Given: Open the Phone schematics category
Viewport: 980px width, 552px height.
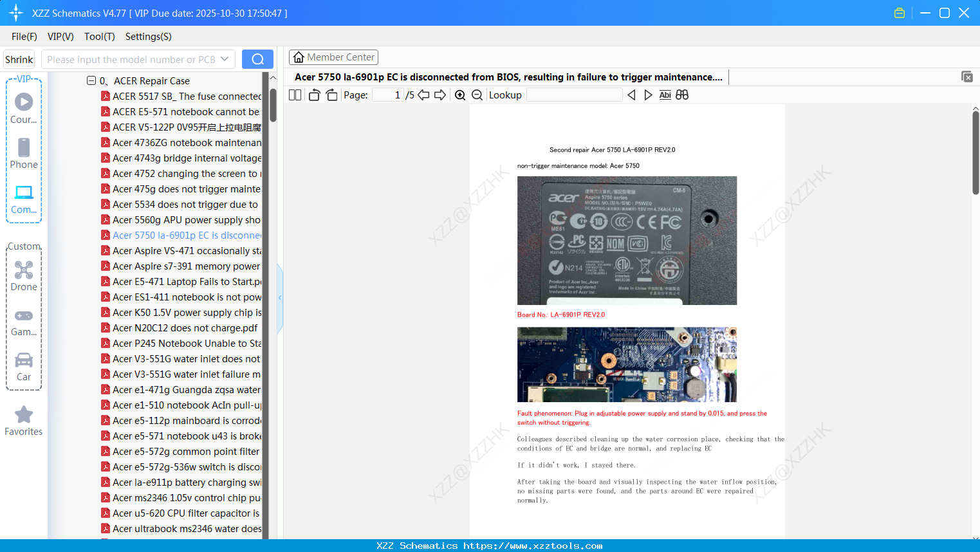Looking at the screenshot, I should coord(24,154).
